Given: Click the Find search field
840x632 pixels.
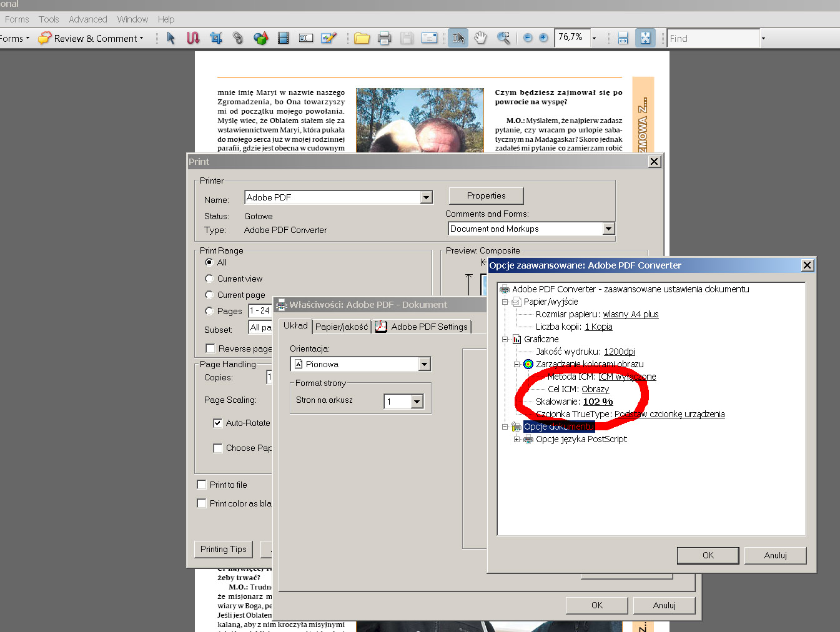Looking at the screenshot, I should (x=712, y=39).
